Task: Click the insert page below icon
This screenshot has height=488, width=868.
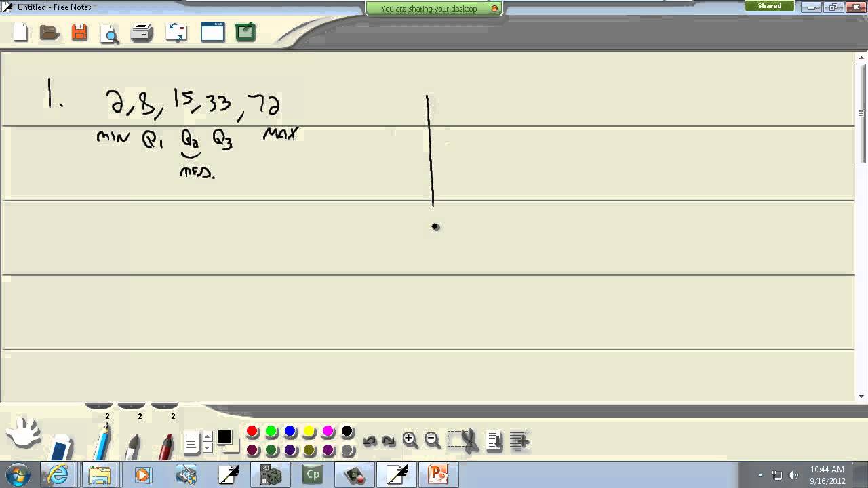Action: click(494, 441)
